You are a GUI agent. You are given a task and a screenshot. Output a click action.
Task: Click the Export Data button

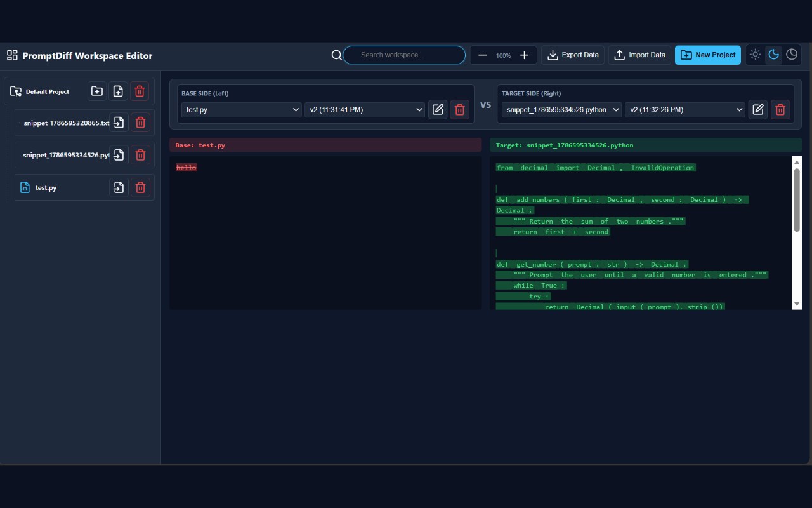click(x=573, y=55)
